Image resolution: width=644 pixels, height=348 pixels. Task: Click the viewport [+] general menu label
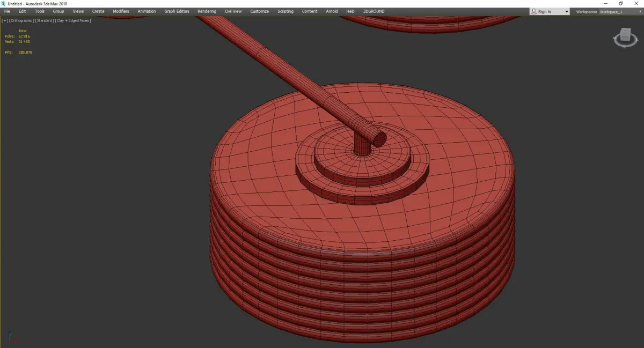point(5,20)
